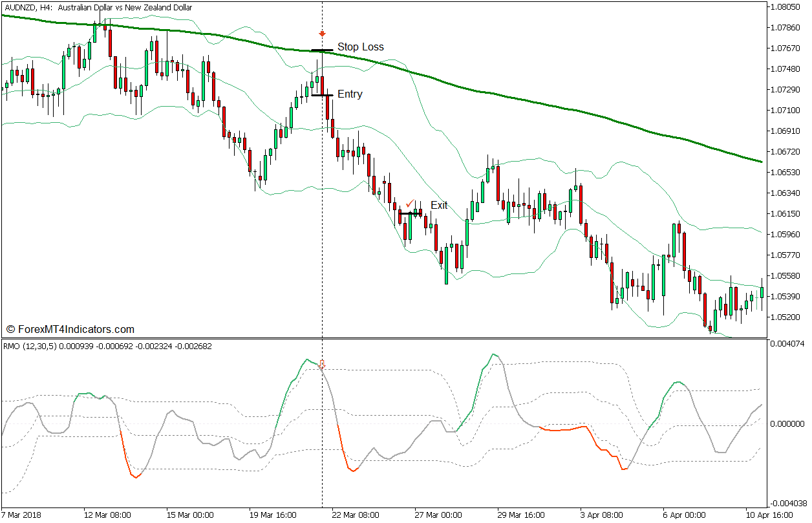The image size is (812, 523).
Task: Click the -0.004038 RMO scale value
Action: click(787, 503)
